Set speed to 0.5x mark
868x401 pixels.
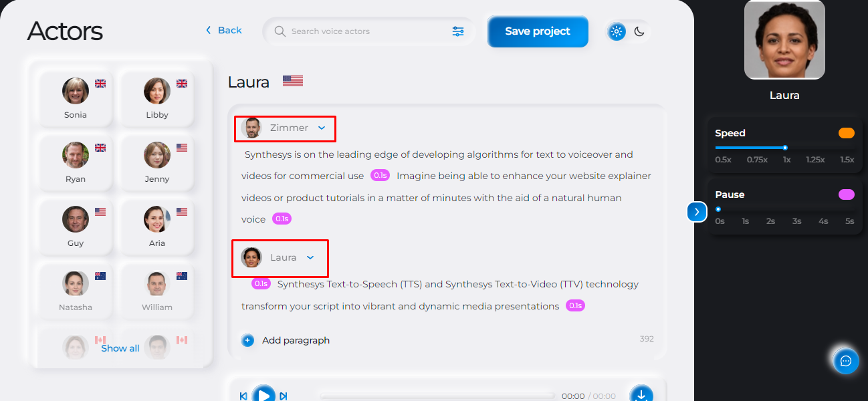(x=723, y=160)
